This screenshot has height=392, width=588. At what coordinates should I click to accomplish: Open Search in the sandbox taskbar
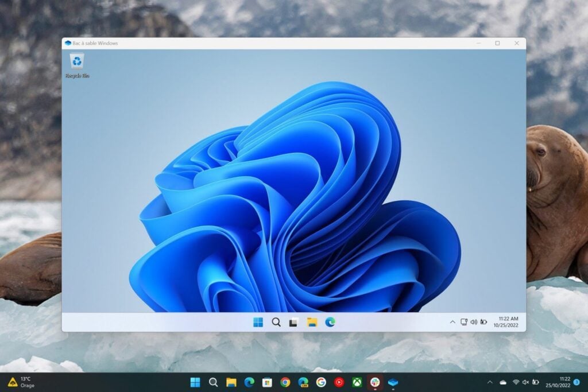tap(276, 322)
